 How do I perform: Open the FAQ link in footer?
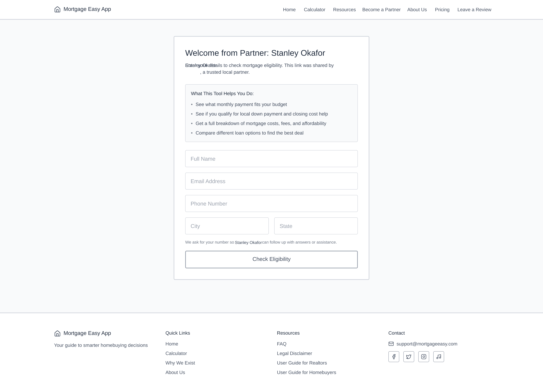click(282, 344)
